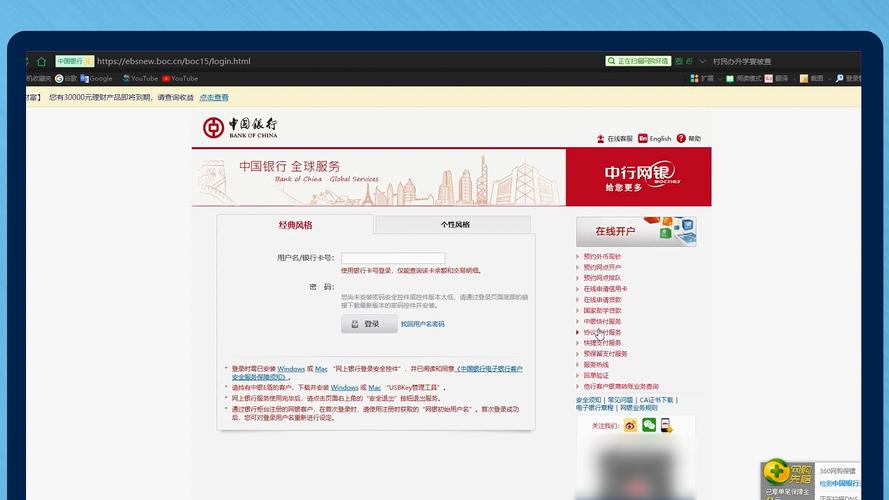This screenshot has width=889, height=500.
Task: Open the 协议支付服务 link
Action: click(x=602, y=332)
